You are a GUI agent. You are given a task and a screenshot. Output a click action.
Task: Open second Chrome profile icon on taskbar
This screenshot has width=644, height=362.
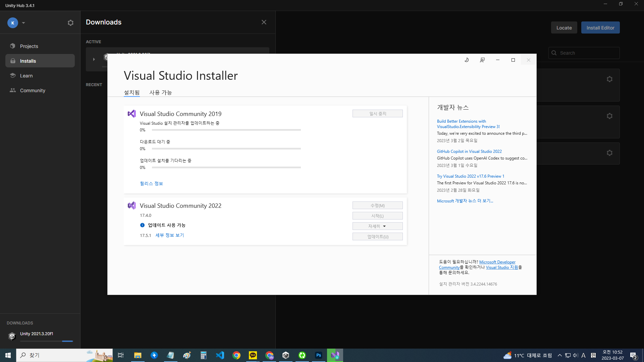click(269, 355)
